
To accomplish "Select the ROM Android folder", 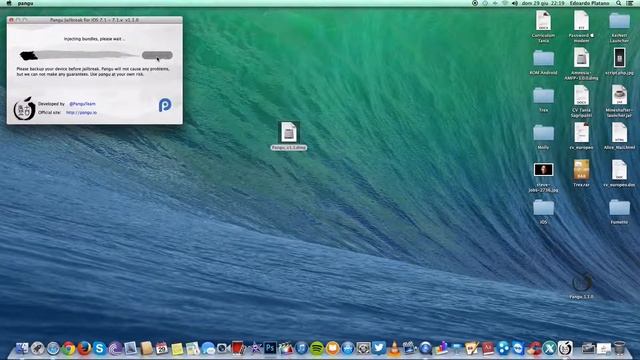I will pos(543,62).
